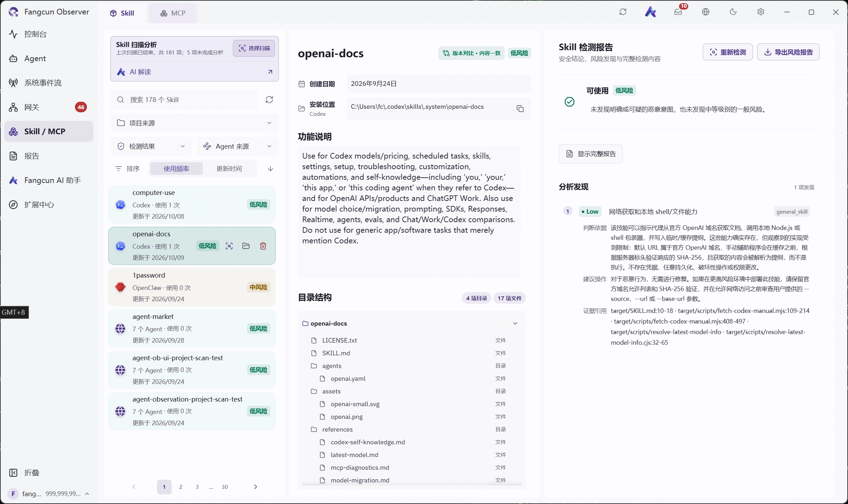Open the inbox with 10 notifications

[678, 12]
